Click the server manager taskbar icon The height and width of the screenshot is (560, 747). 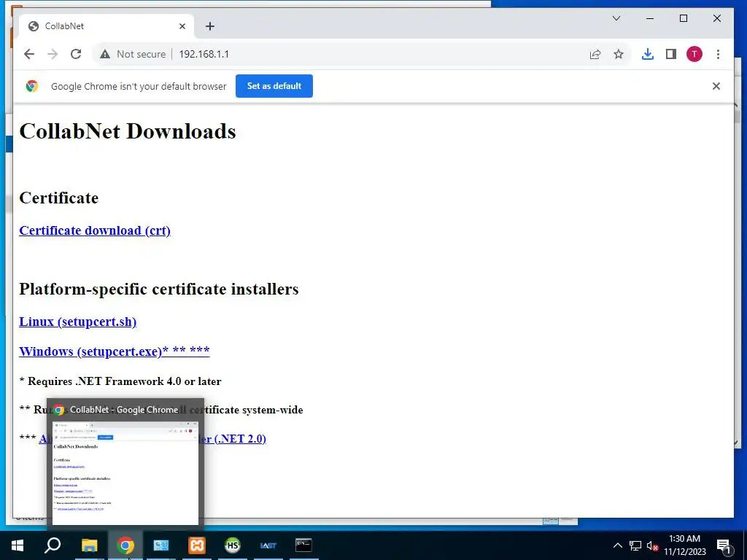[161, 545]
